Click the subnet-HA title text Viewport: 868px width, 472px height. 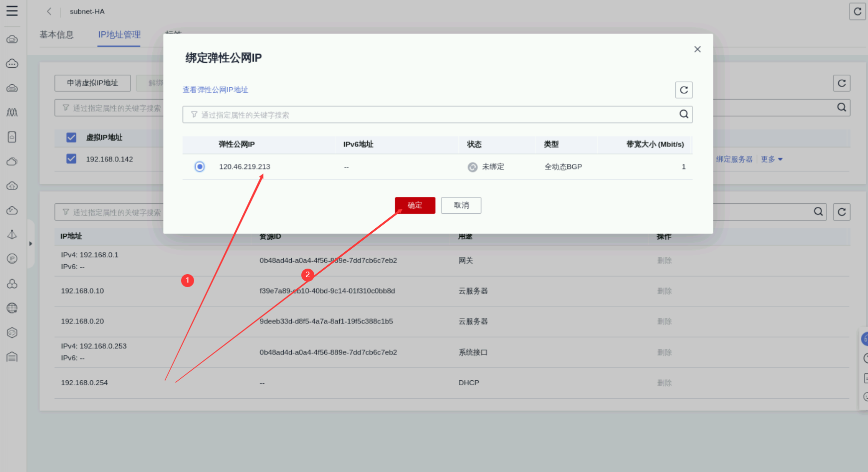pos(87,11)
